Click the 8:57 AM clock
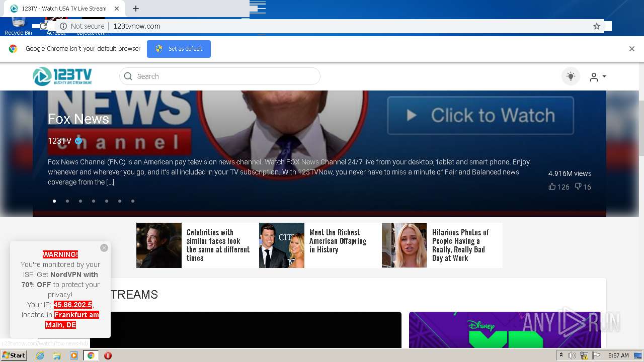This screenshot has height=362, width=644. coord(618,355)
